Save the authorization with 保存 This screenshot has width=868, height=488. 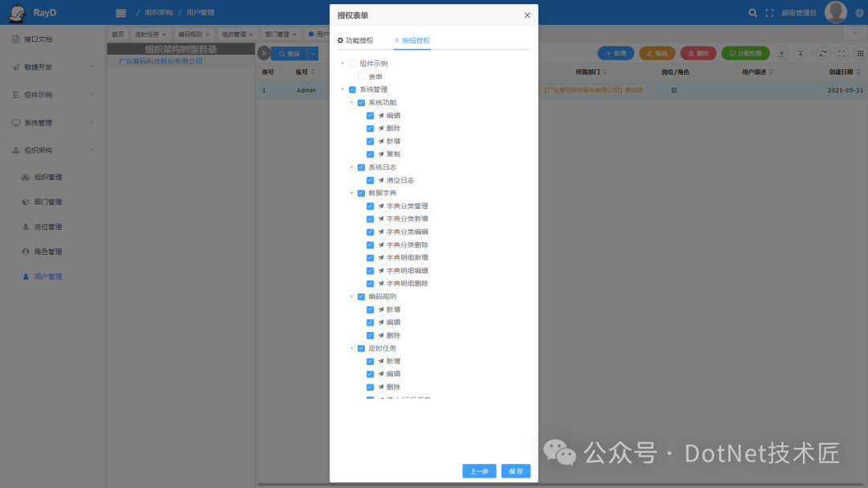[516, 471]
